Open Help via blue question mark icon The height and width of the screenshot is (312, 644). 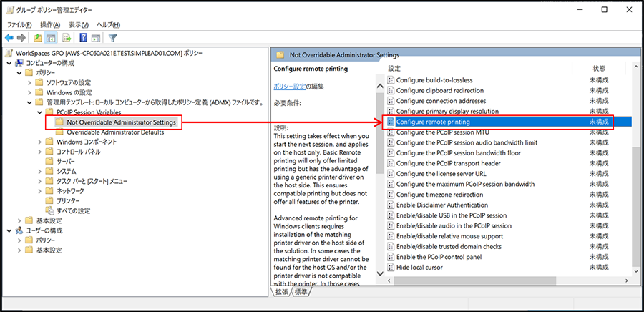coord(83,38)
